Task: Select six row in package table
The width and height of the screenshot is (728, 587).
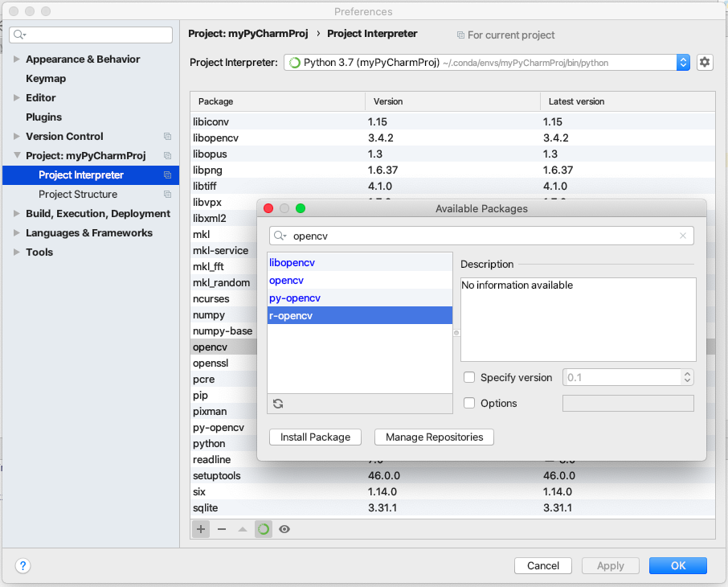Action: click(452, 492)
